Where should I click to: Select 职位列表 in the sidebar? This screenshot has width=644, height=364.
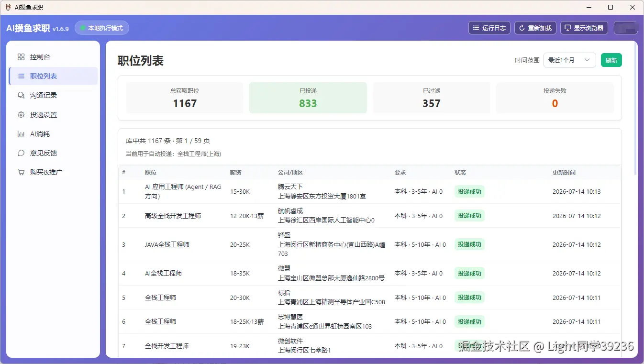pos(53,76)
